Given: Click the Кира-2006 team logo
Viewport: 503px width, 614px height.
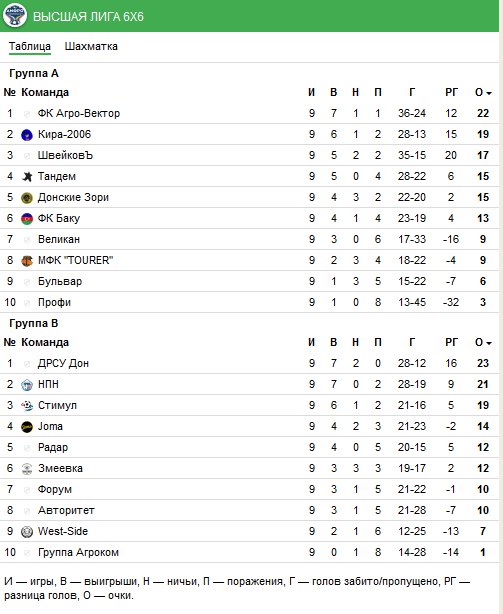Looking at the screenshot, I should [x=27, y=135].
